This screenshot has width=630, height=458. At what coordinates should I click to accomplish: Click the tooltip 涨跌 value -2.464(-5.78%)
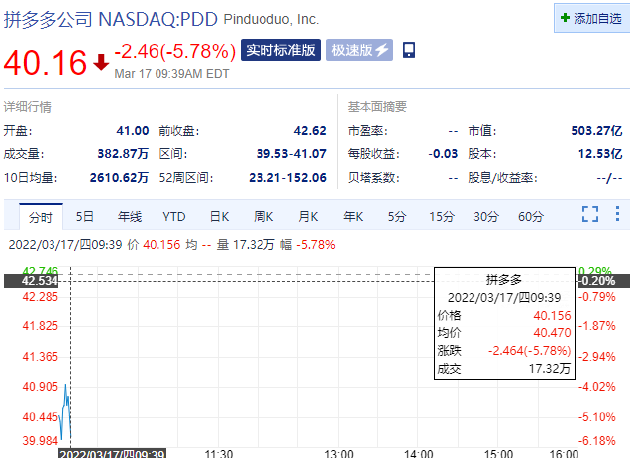pyautogui.click(x=530, y=351)
